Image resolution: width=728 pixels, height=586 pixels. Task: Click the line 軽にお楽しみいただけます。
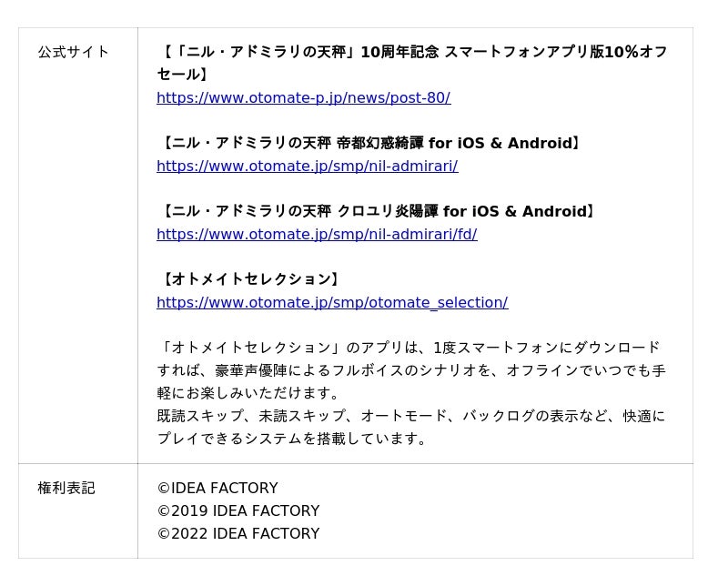coord(248,393)
